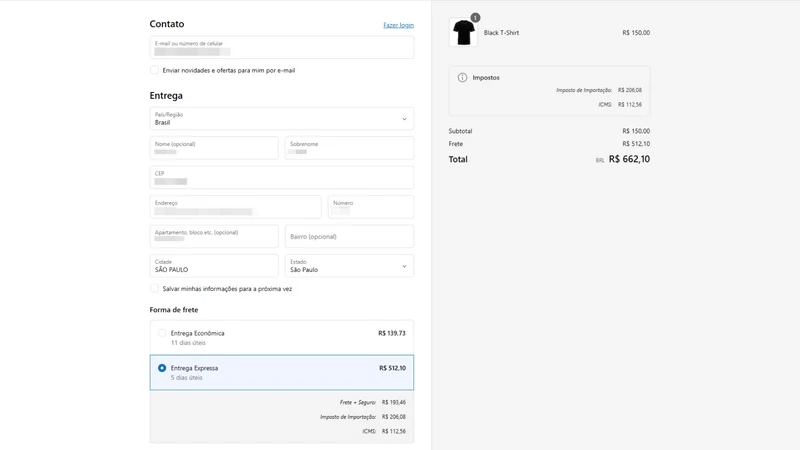Click the Número input field

click(371, 207)
